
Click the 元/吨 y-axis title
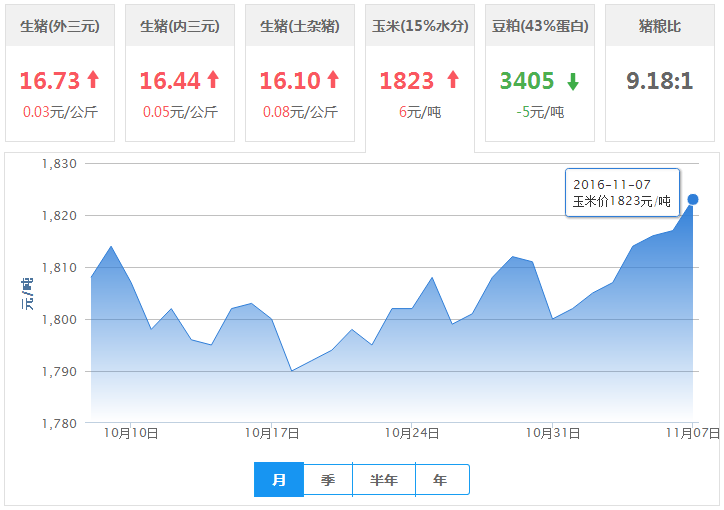pos(27,294)
